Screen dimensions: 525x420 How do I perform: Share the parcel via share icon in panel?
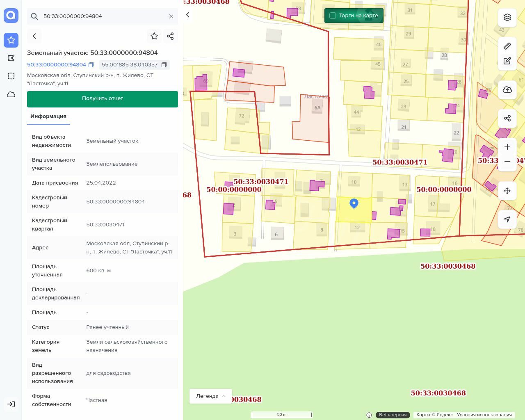tap(171, 36)
